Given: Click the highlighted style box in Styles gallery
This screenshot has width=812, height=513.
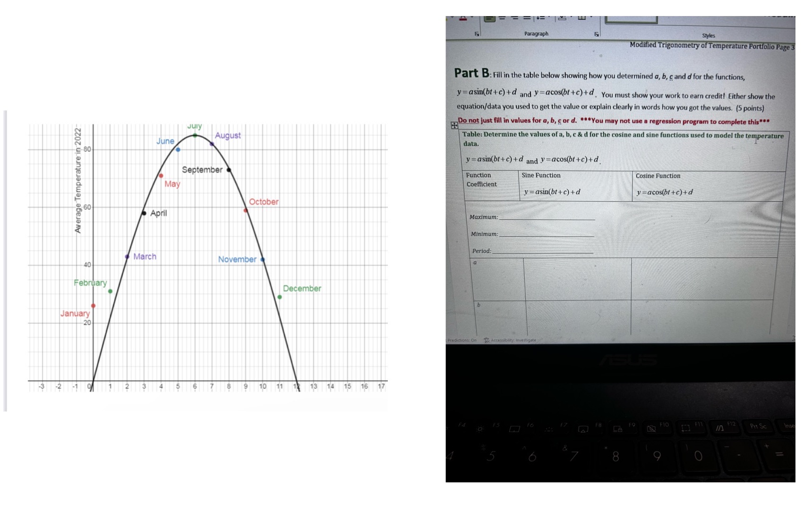Looking at the screenshot, I should coord(631,20).
